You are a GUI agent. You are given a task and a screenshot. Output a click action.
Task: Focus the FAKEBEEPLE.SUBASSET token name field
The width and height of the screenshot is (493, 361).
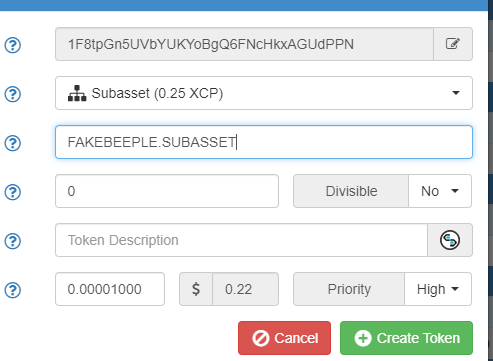pyautogui.click(x=264, y=142)
